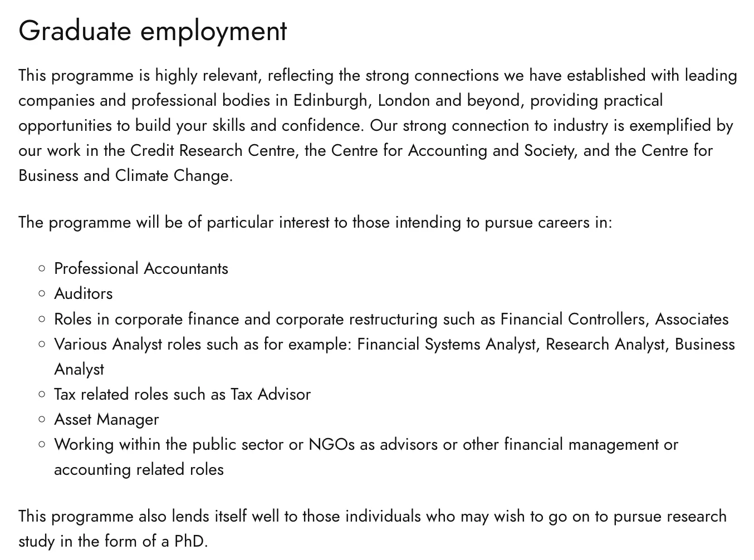Image resolution: width=754 pixels, height=560 pixels.
Task: Click the bullet beside "Roles in corporate finance"
Action: [42, 319]
